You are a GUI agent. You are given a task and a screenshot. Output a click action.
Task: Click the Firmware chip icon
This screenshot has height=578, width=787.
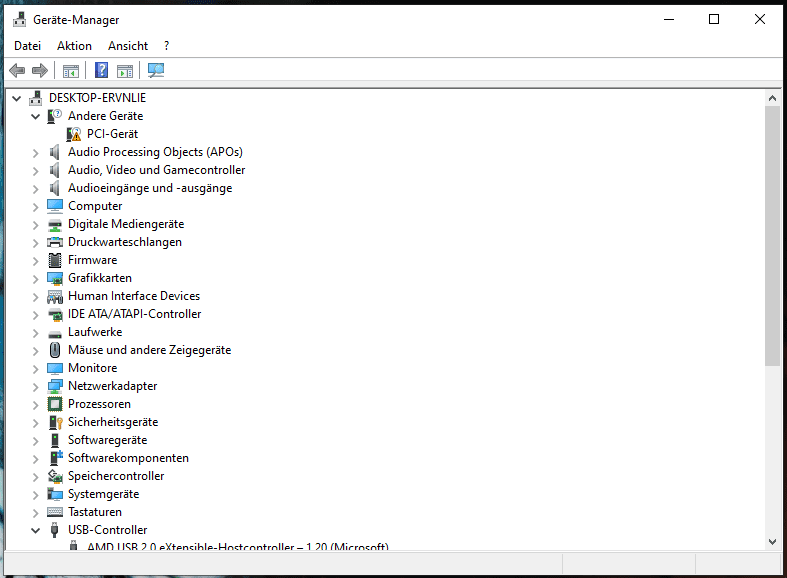(55, 260)
